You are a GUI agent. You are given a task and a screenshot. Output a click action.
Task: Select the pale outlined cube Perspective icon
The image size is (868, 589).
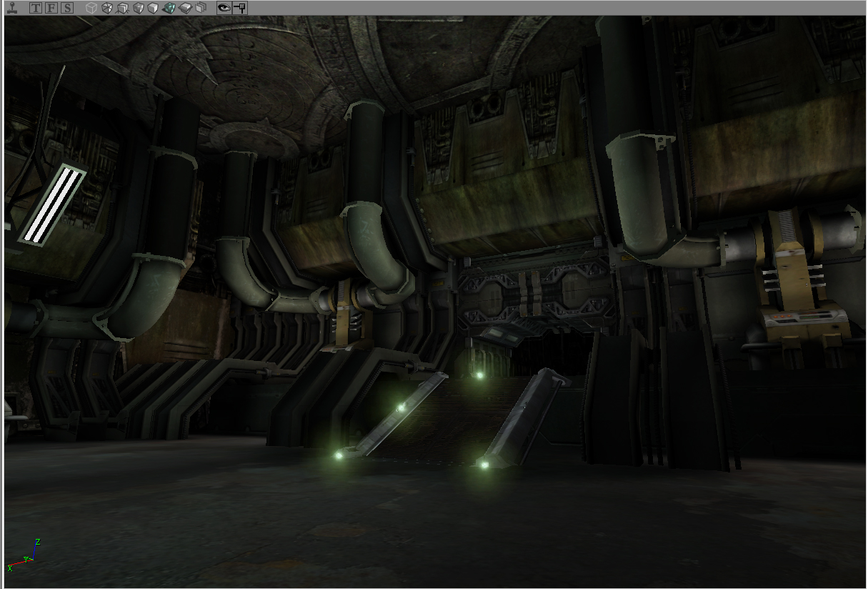click(91, 8)
